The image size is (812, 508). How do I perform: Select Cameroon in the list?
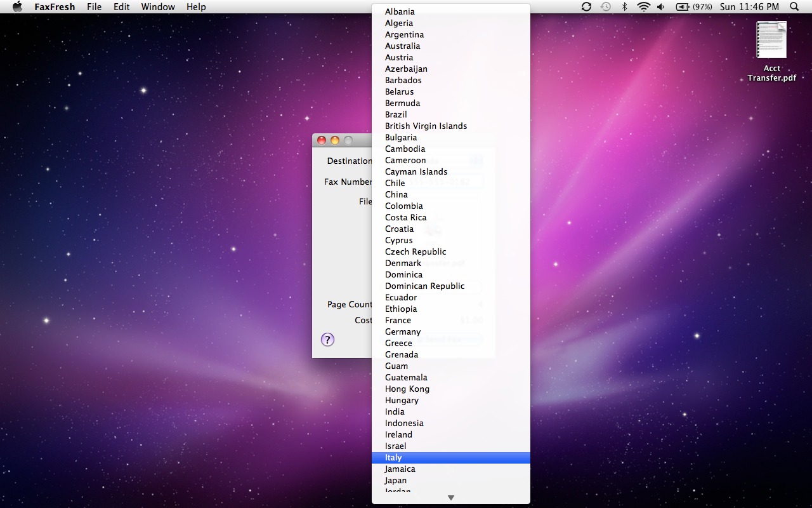tap(451, 160)
